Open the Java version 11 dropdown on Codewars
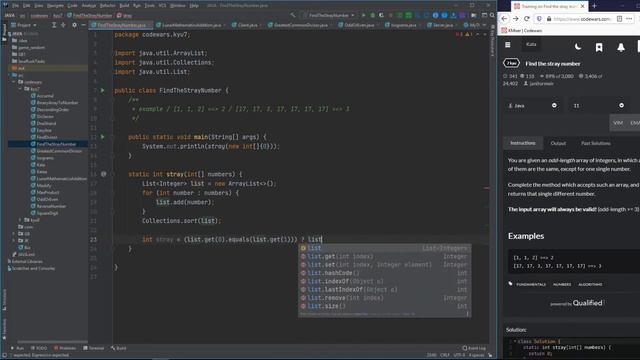This screenshot has width=640, height=360. click(x=598, y=105)
